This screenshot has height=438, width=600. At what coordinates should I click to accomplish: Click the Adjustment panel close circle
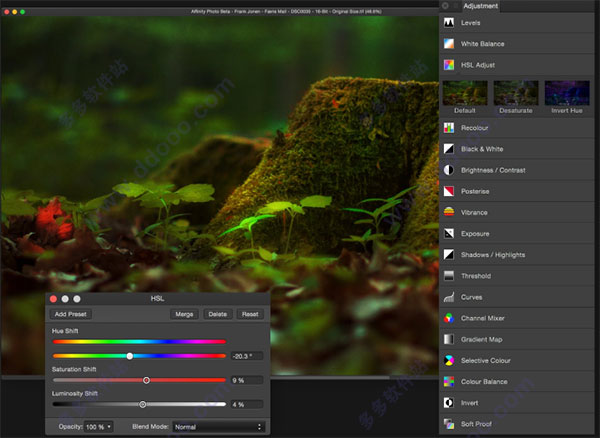point(445,6)
